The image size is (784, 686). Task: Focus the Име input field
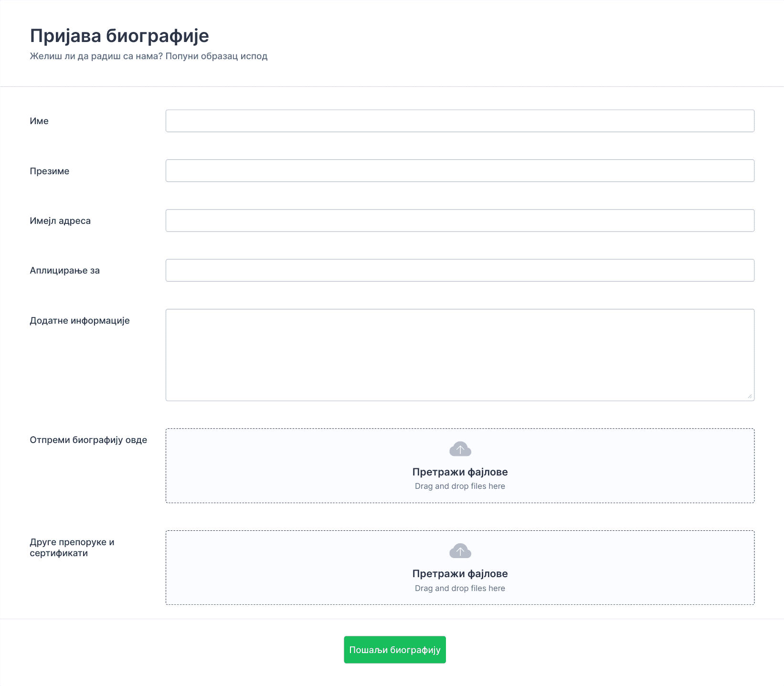point(460,121)
